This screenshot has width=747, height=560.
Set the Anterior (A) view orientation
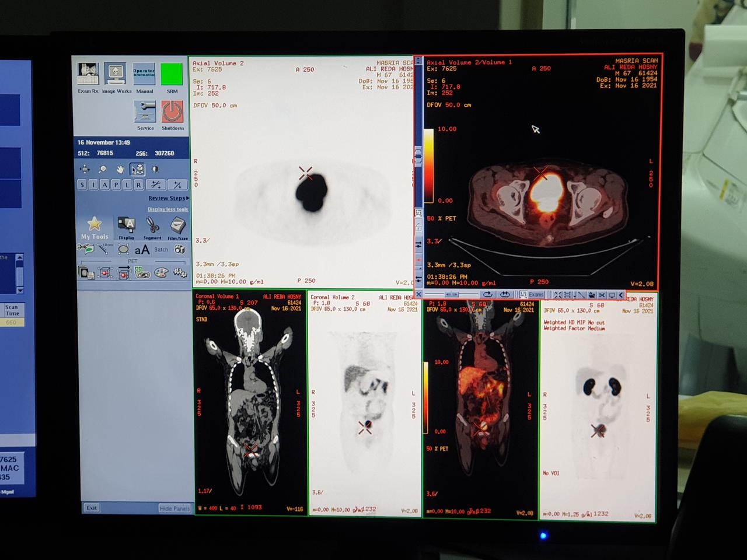(105, 185)
